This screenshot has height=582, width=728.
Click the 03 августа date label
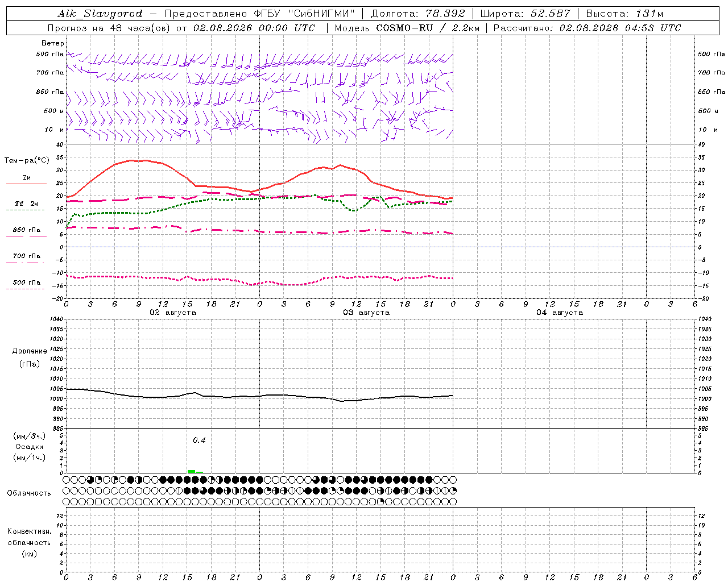click(366, 312)
